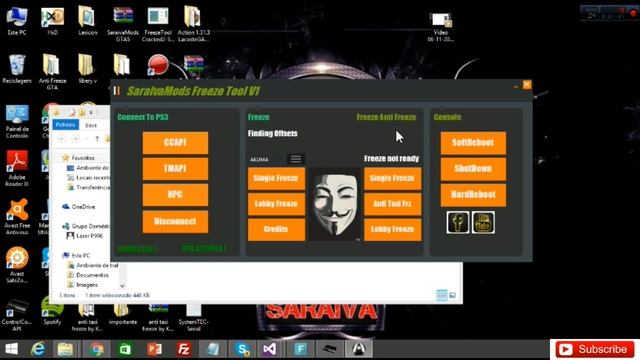This screenshot has width=640, height=360.
Task: Launch Adobe Reader desktop shortcut
Action: pyautogui.click(x=17, y=168)
